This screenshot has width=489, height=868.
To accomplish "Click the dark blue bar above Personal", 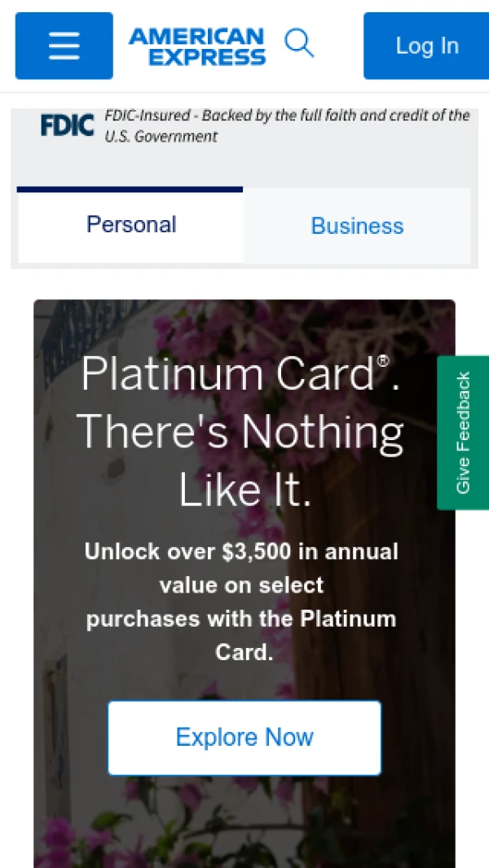I will [x=130, y=189].
